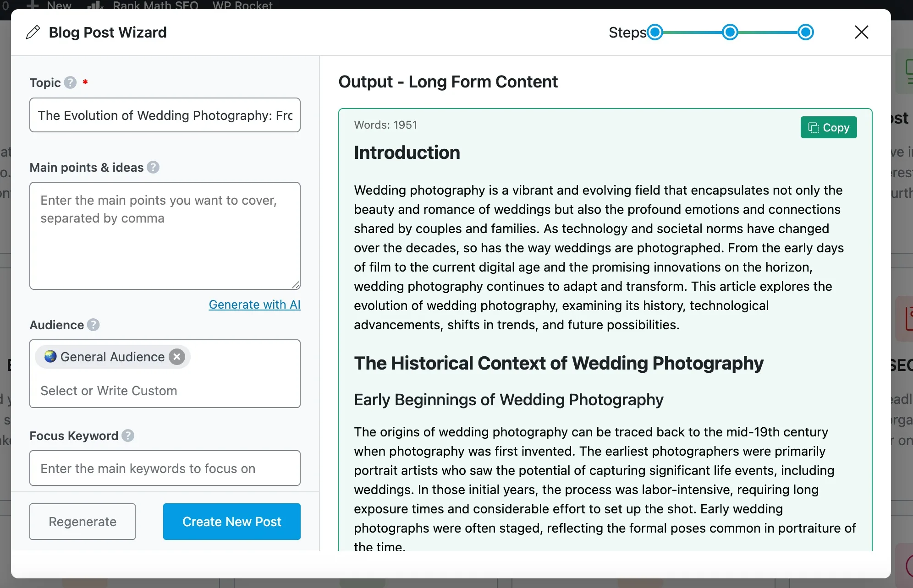Click the Main points & ideas help icon
913x588 pixels.
click(153, 167)
